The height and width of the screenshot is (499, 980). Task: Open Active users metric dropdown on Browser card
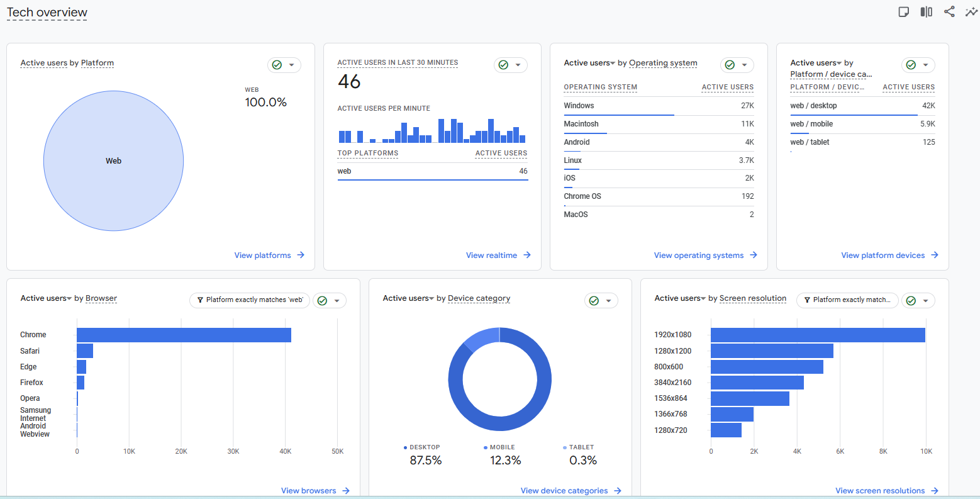click(69, 298)
